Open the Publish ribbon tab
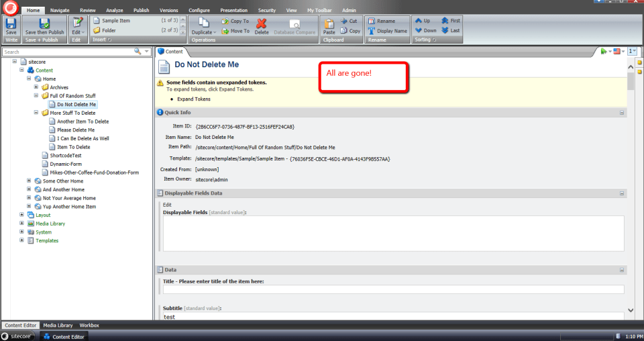Viewport: 644px width, 341px height. point(141,11)
